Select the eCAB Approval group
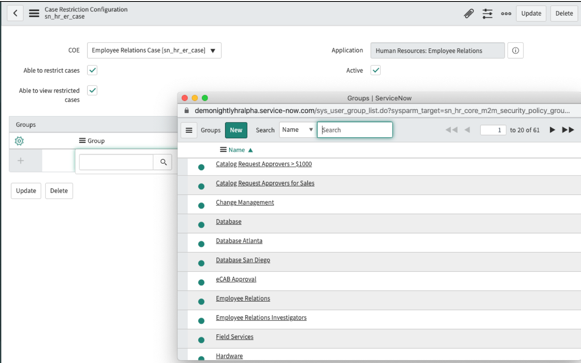 click(236, 280)
